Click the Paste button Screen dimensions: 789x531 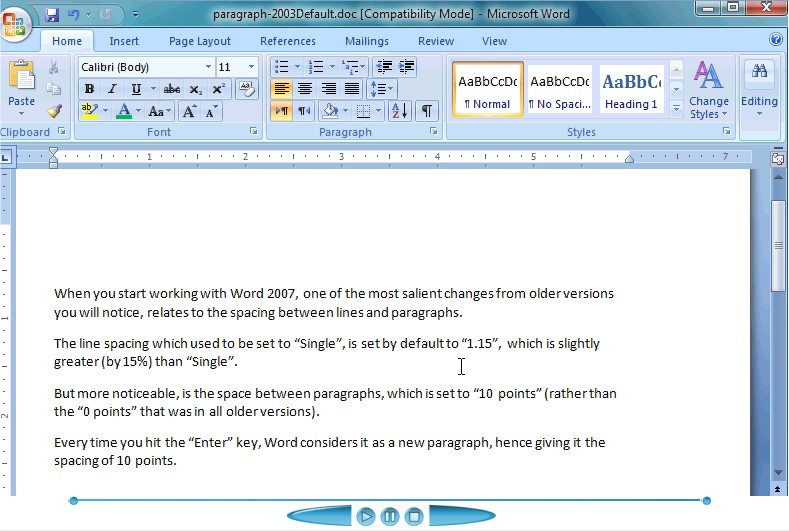[x=22, y=87]
